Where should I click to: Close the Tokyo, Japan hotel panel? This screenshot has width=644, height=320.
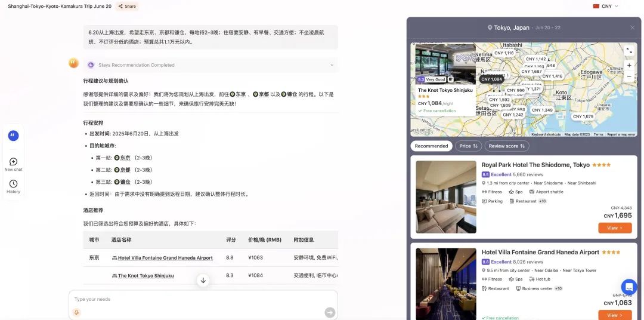[x=632, y=27]
